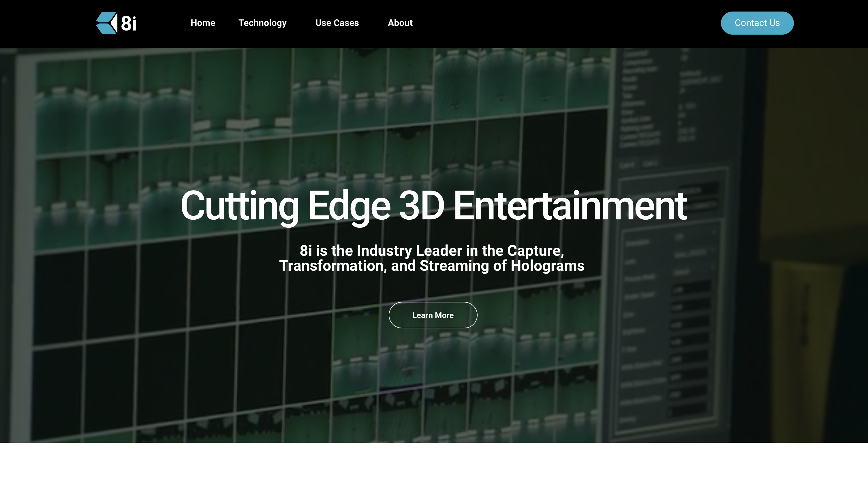Navigate to the About page
The image size is (868, 493).
coord(400,23)
